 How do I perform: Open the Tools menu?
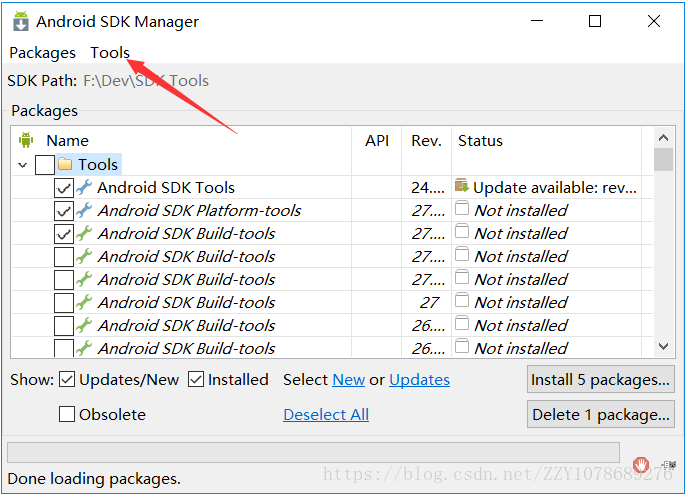110,53
